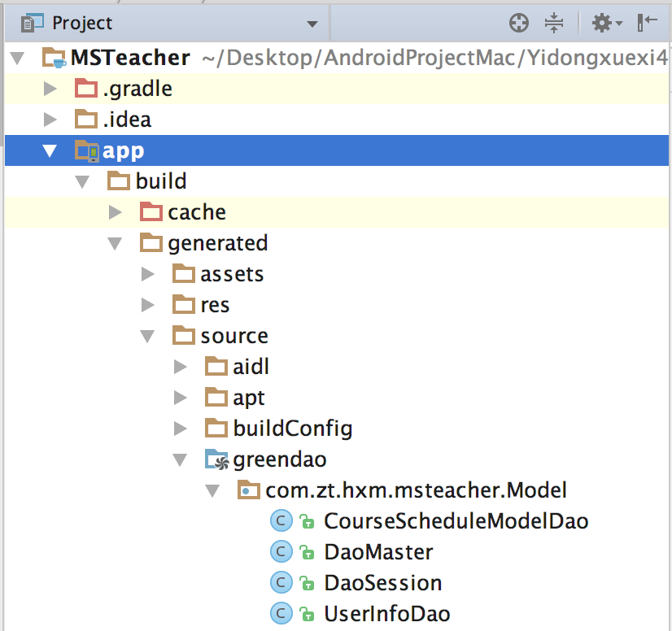
Task: Select the cache folder name
Action: tap(197, 212)
